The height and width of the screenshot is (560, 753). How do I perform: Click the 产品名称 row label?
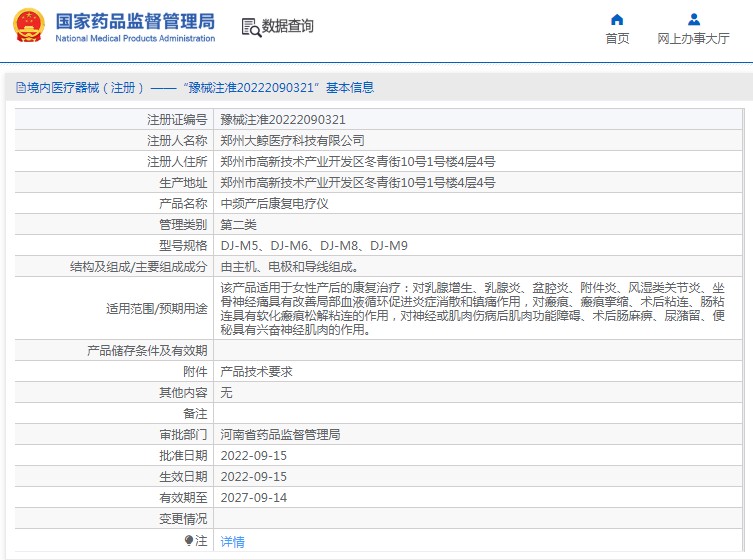click(x=183, y=204)
